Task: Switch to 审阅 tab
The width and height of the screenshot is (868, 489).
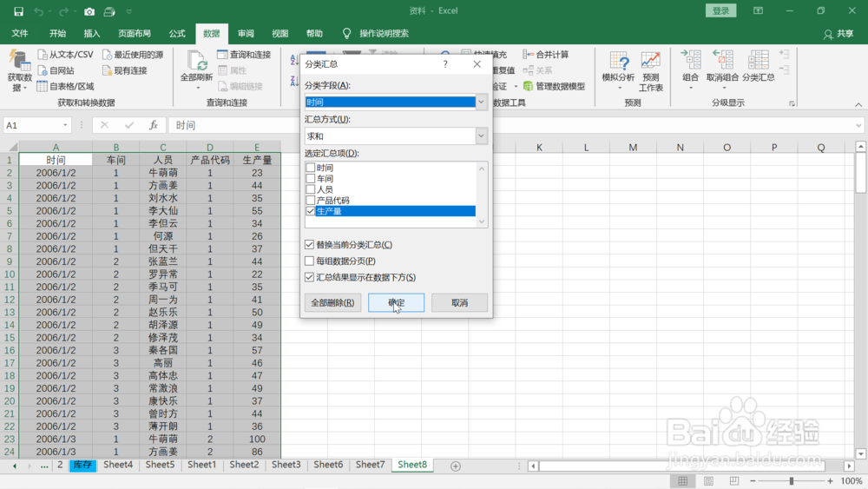Action: click(246, 33)
